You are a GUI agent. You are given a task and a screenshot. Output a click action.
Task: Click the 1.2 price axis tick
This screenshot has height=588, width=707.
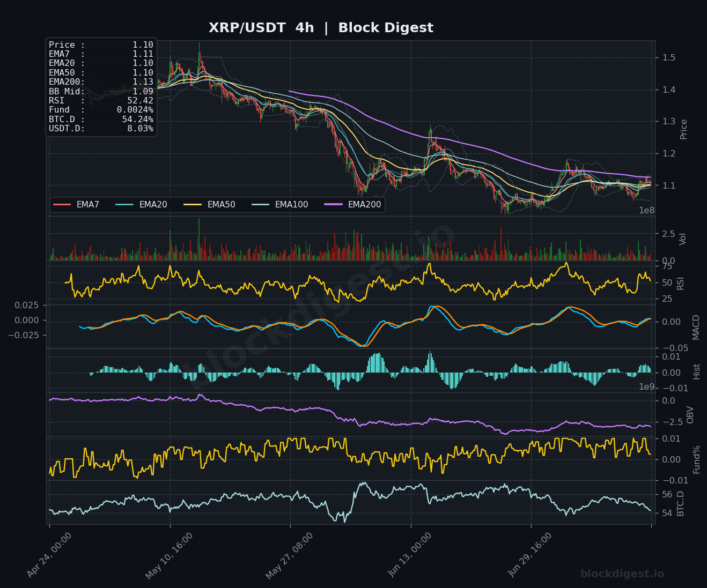pyautogui.click(x=668, y=154)
